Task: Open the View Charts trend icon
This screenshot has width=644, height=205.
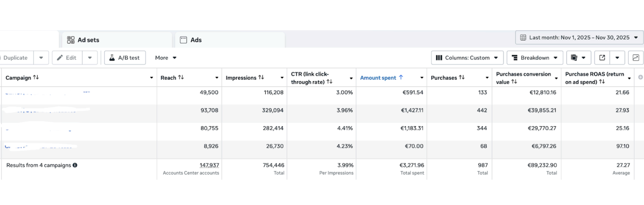Action: tap(636, 57)
